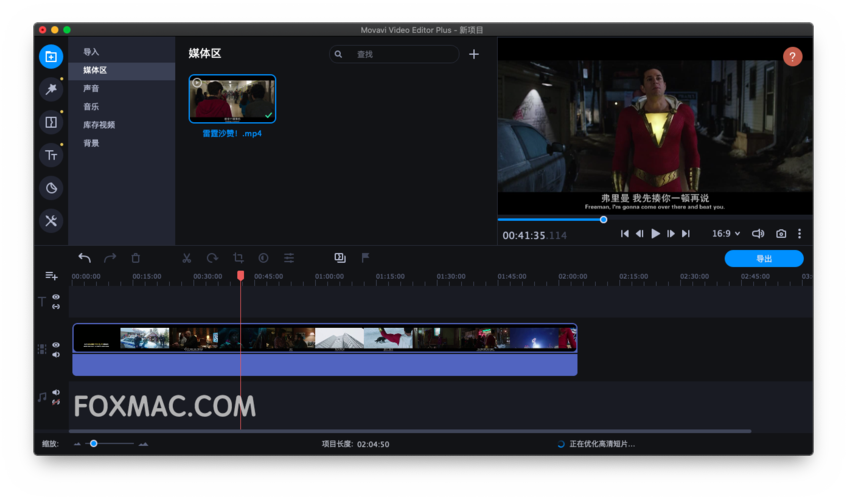Select the crop tool icon
Screen dimensions: 847x500
[x=238, y=258]
